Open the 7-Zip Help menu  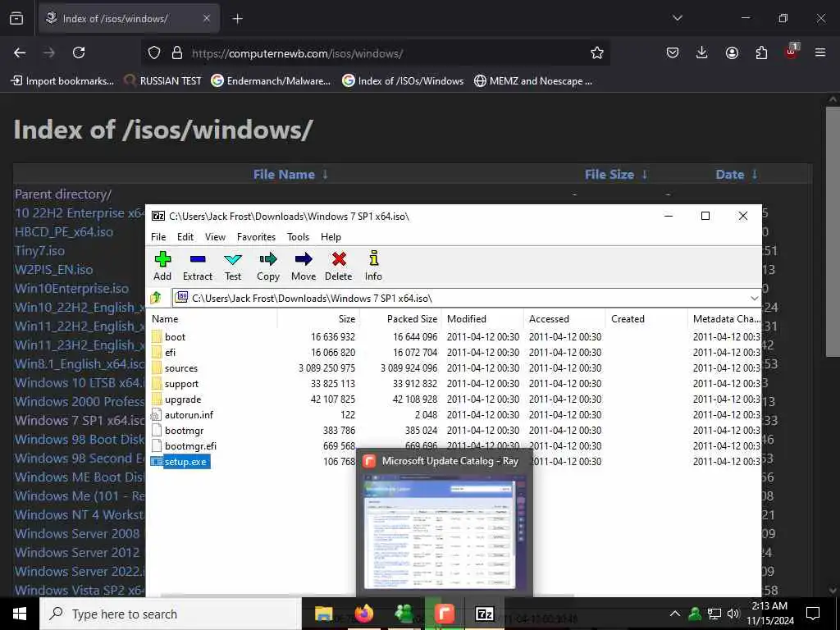[x=331, y=237]
